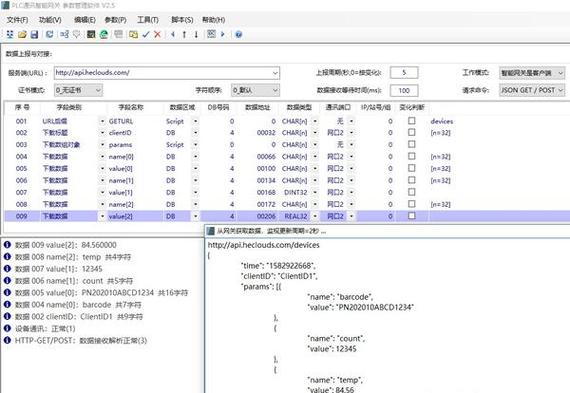Click info icon beside 009 value[2] log
570x393 pixels.
pyautogui.click(x=7, y=245)
